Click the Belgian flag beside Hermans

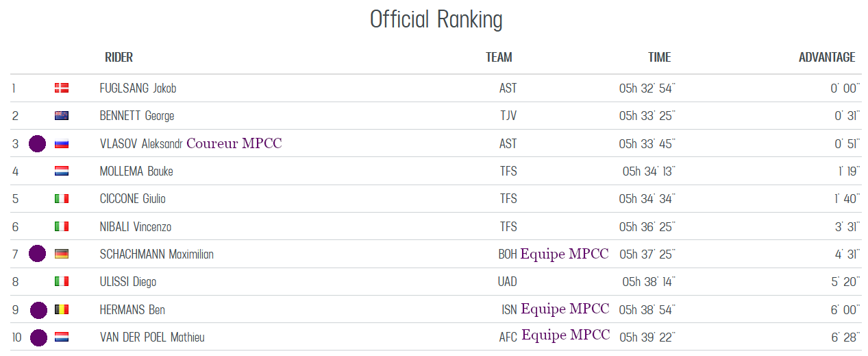[62, 309]
